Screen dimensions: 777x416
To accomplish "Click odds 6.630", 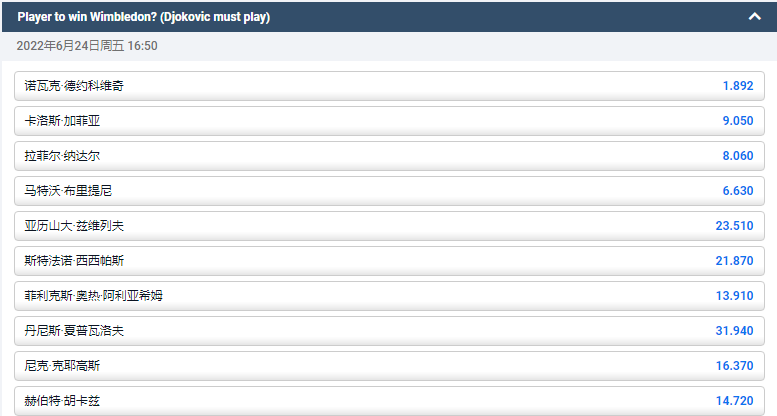I will click(737, 191).
